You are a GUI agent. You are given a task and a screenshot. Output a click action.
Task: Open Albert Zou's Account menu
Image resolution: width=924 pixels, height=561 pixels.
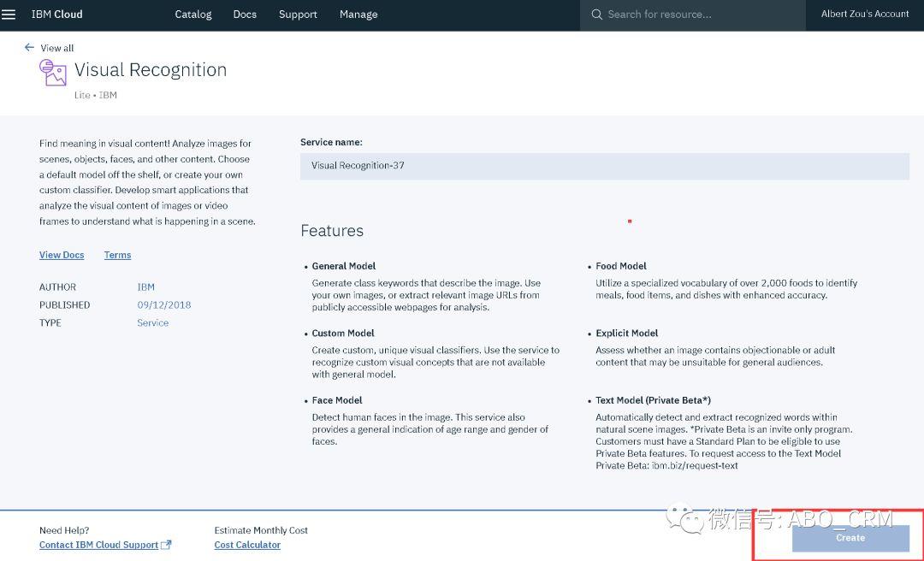click(x=864, y=15)
